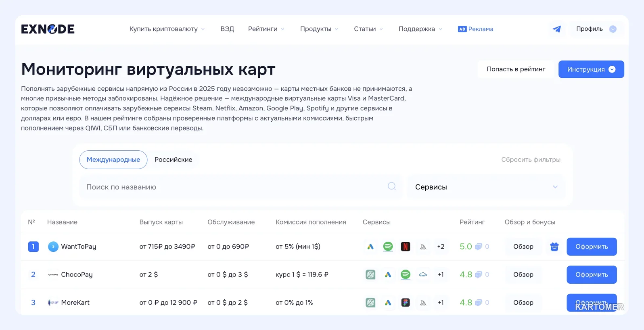This screenshot has height=330, width=644.
Task: Click the ChatGPT icon in ChocoPay row
Action: 370,274
